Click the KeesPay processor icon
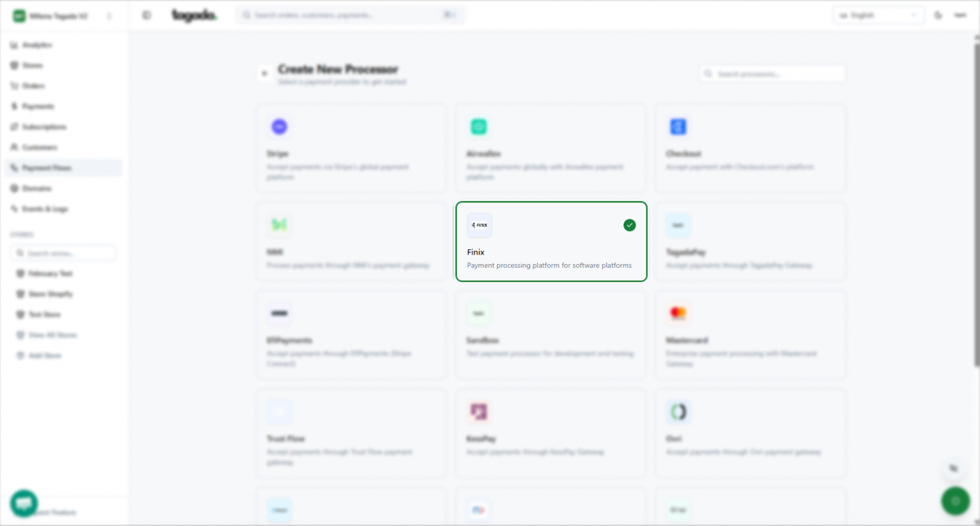The width and height of the screenshot is (980, 526). coord(478,411)
